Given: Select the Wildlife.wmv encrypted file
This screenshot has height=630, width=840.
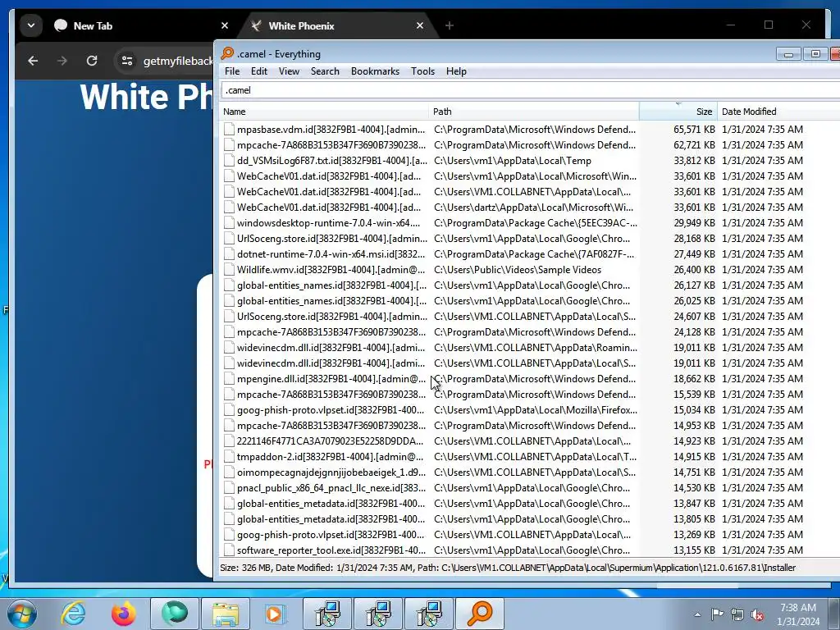Looking at the screenshot, I should [x=530, y=269].
